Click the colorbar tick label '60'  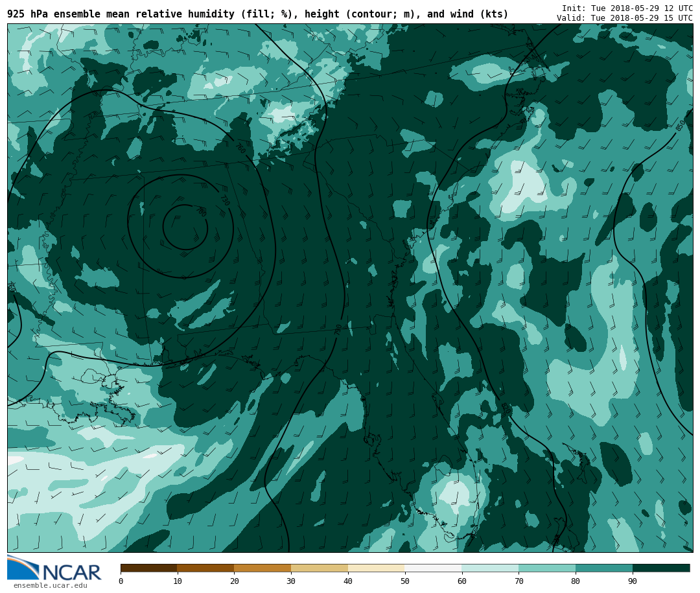462,581
